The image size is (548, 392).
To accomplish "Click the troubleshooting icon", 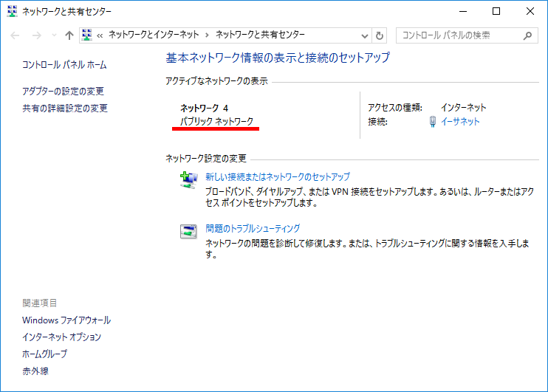I will [188, 231].
